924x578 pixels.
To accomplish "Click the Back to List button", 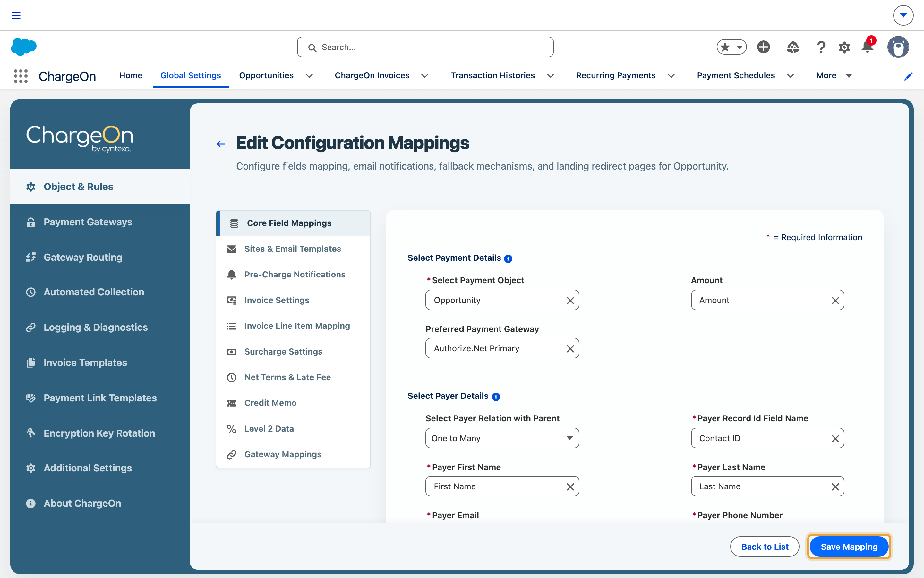I will 765,547.
